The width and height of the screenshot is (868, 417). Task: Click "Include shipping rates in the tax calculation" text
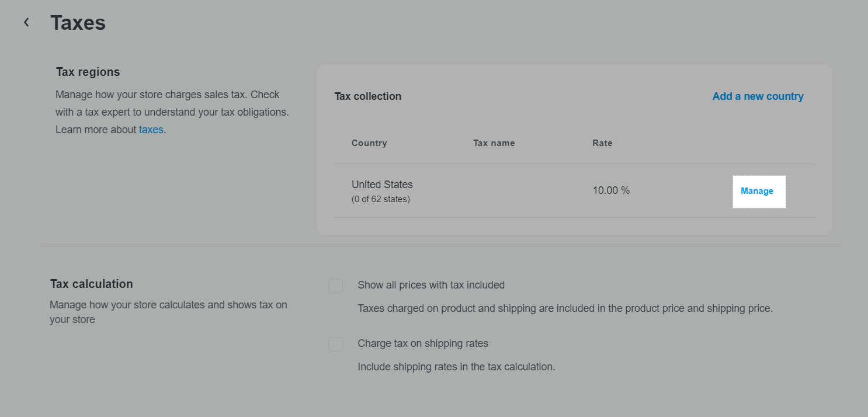[x=456, y=367]
